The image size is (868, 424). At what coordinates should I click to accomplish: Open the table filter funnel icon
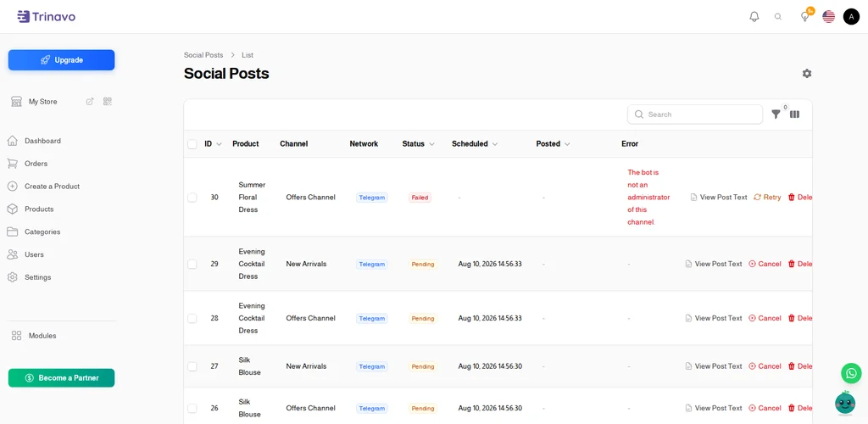[x=776, y=114]
